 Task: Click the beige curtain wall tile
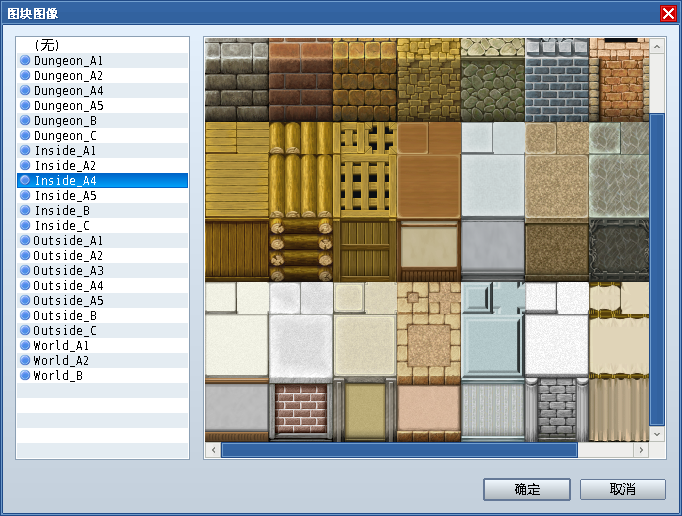pos(619,410)
